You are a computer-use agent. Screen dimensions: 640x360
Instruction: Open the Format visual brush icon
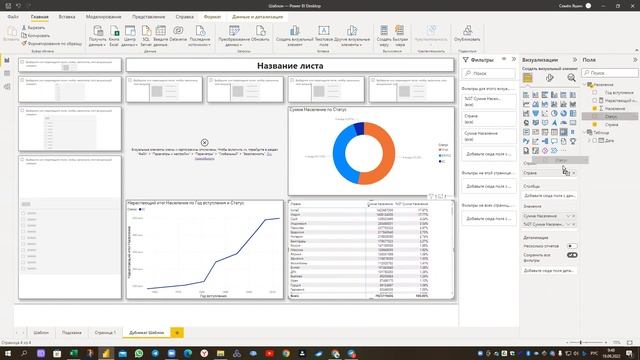tap(550, 78)
